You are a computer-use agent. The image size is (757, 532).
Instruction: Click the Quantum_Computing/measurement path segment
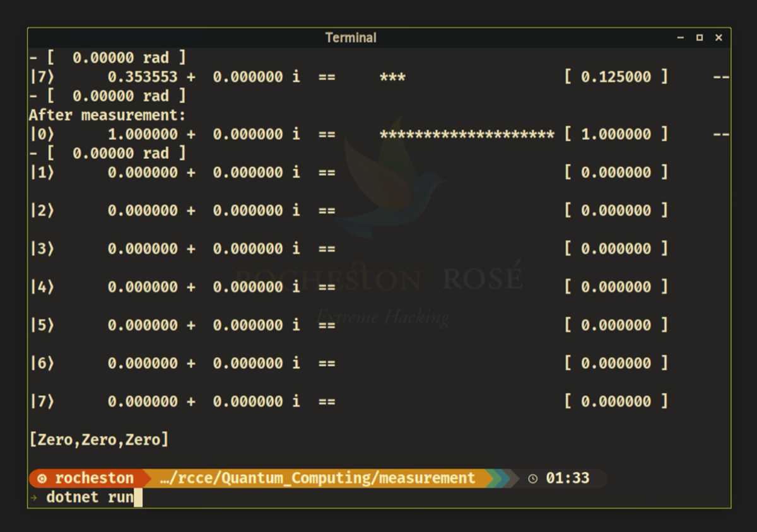[317, 478]
